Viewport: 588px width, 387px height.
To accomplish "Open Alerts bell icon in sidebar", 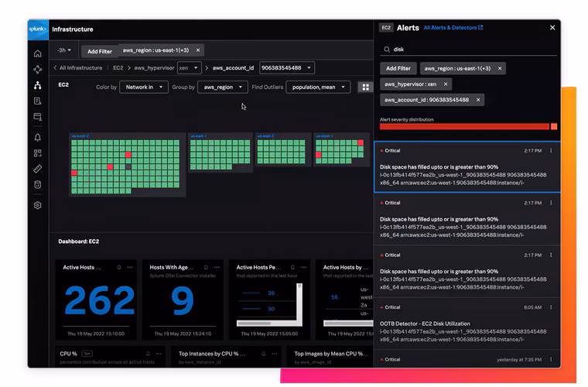I will (x=38, y=137).
